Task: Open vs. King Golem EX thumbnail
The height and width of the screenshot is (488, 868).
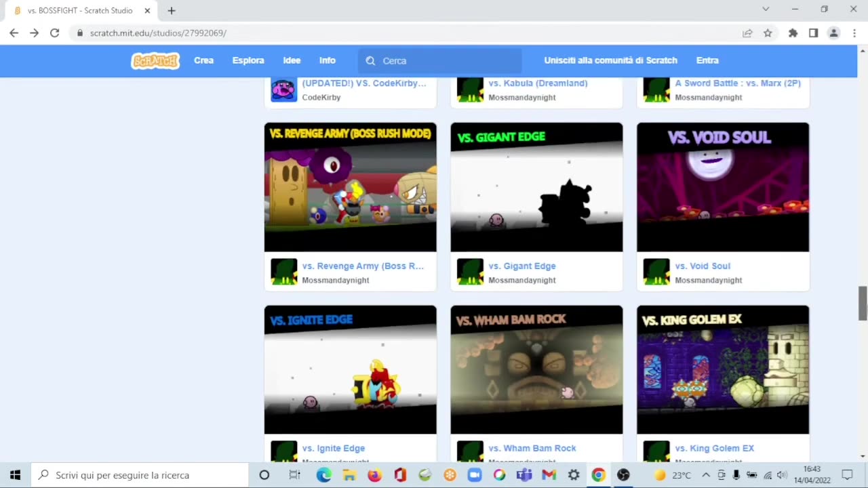Action: tap(723, 369)
